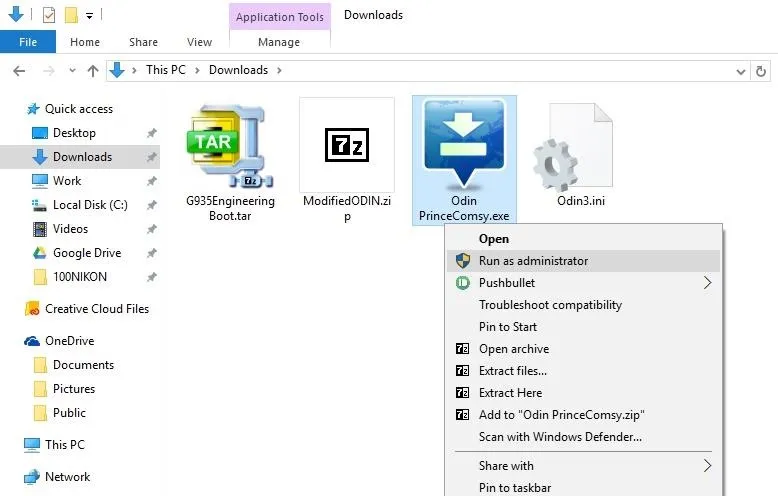Click the New folder icon in title bar

(71, 15)
